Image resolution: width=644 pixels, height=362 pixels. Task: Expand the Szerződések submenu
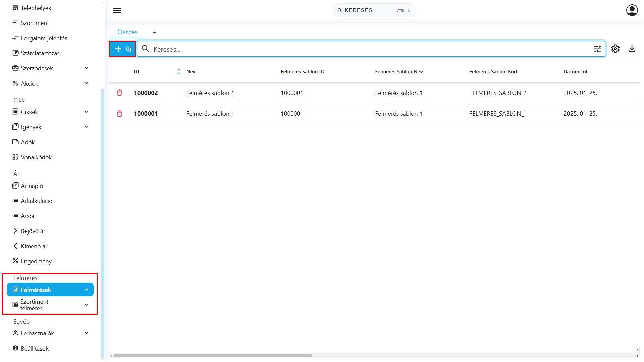[86, 68]
